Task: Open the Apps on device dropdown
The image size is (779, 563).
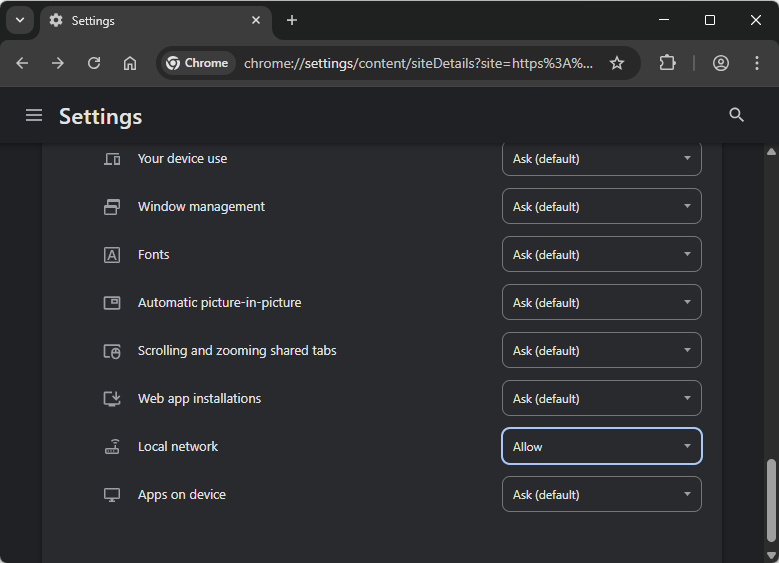Action: point(601,495)
